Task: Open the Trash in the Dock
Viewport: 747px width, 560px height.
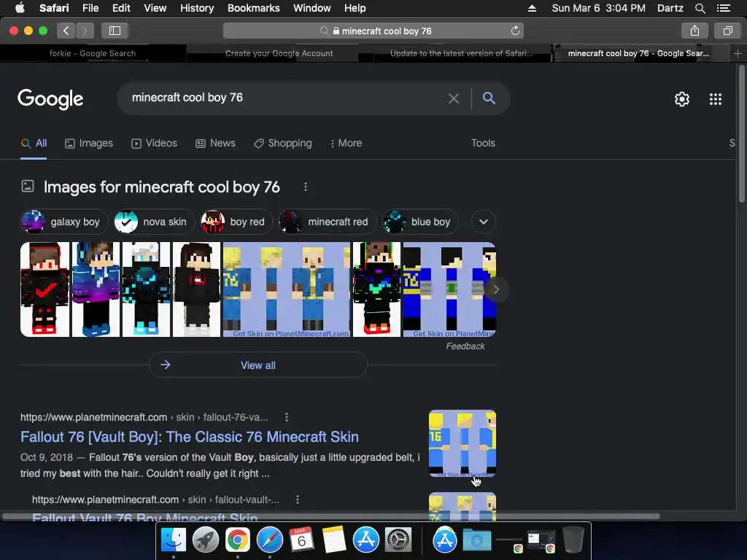Action: point(573,540)
